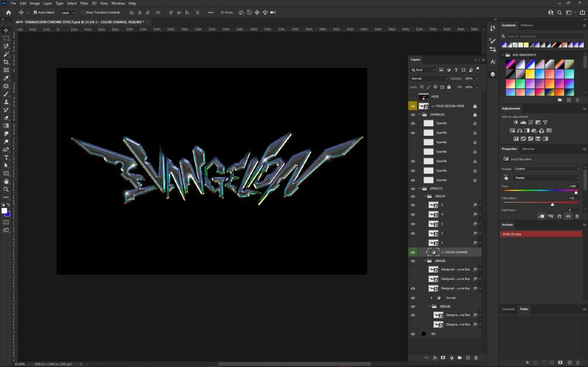Open the Layer menu

tap(47, 3)
